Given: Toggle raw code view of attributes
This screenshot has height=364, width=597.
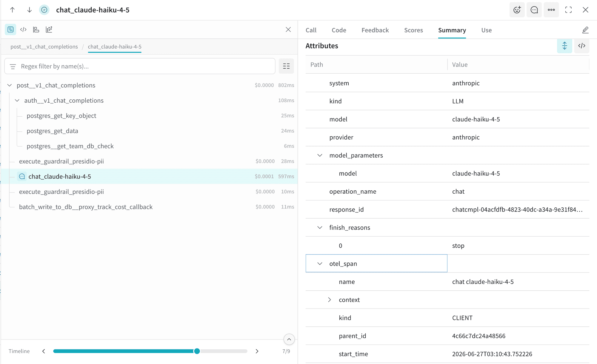Looking at the screenshot, I should (x=581, y=46).
